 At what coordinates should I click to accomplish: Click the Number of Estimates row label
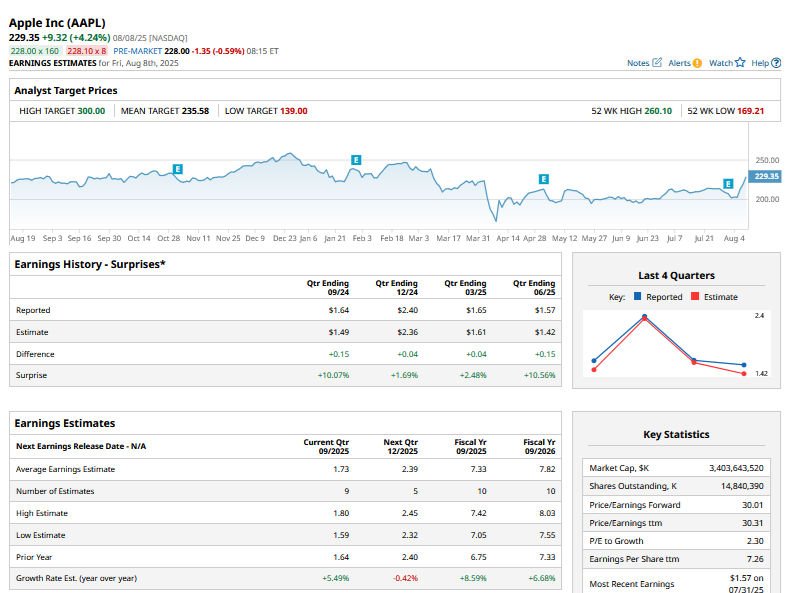(55, 491)
